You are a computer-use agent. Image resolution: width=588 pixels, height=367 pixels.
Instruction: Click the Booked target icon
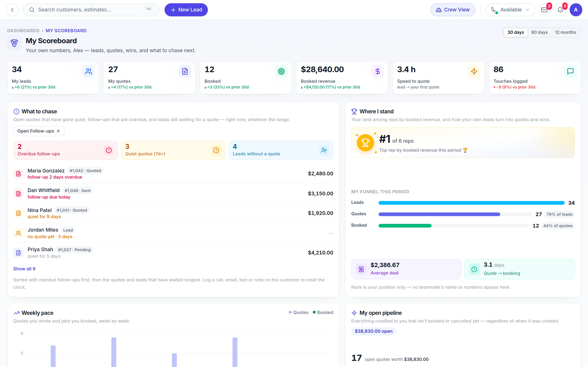click(x=281, y=71)
